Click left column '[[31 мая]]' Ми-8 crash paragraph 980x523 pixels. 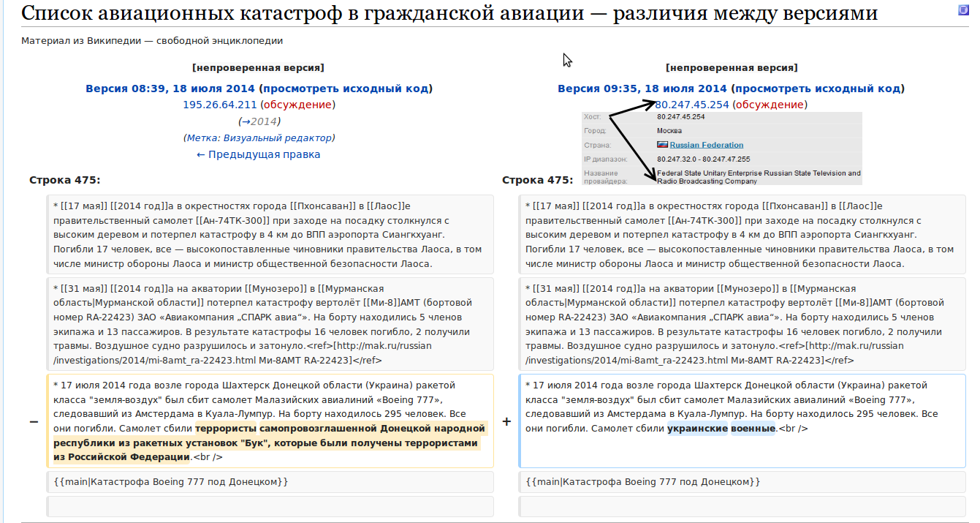coord(270,324)
